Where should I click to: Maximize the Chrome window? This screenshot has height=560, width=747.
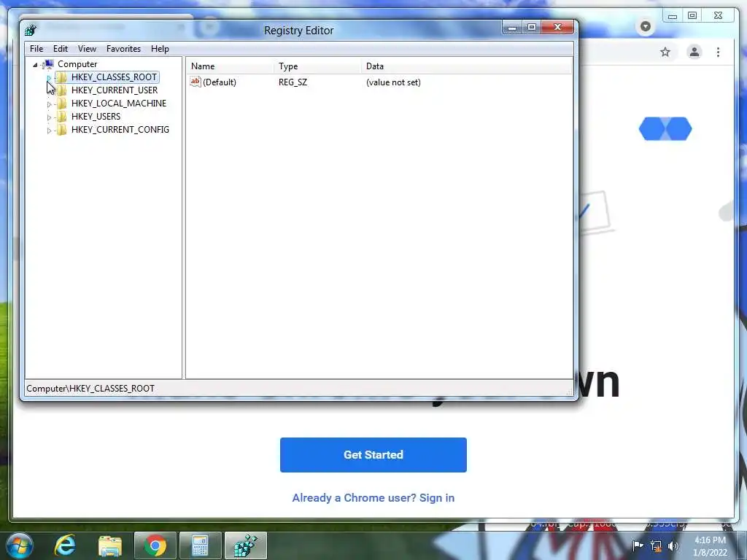(692, 16)
